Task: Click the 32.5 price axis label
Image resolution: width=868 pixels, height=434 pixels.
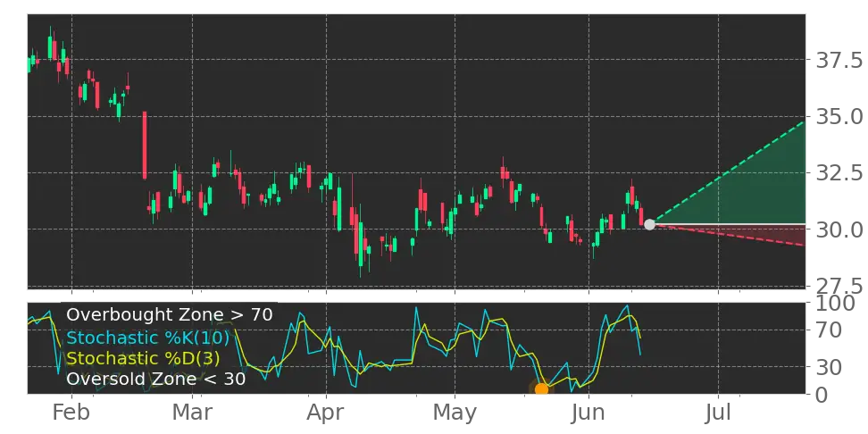Action: click(839, 172)
